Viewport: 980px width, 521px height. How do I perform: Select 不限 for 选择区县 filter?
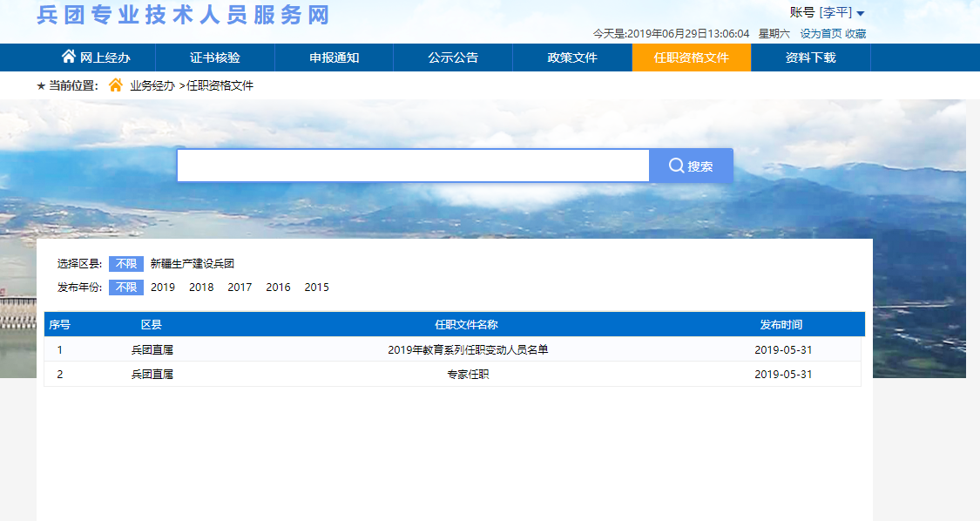126,264
